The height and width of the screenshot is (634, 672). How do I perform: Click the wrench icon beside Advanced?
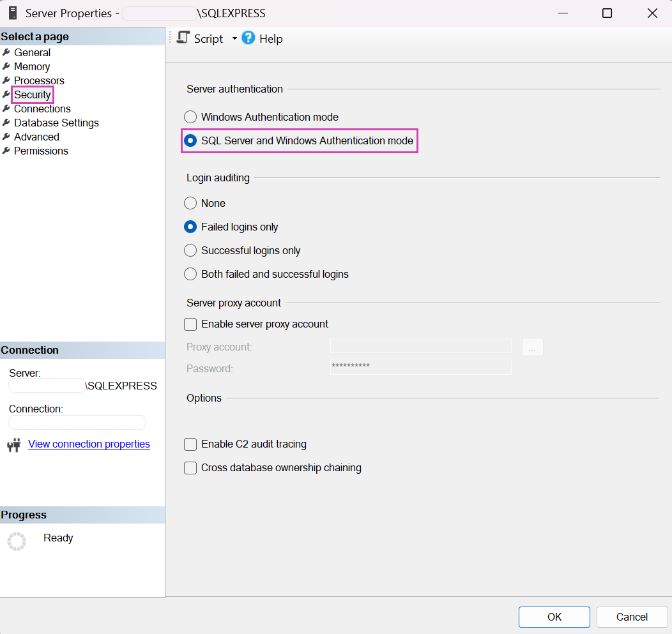click(x=6, y=137)
